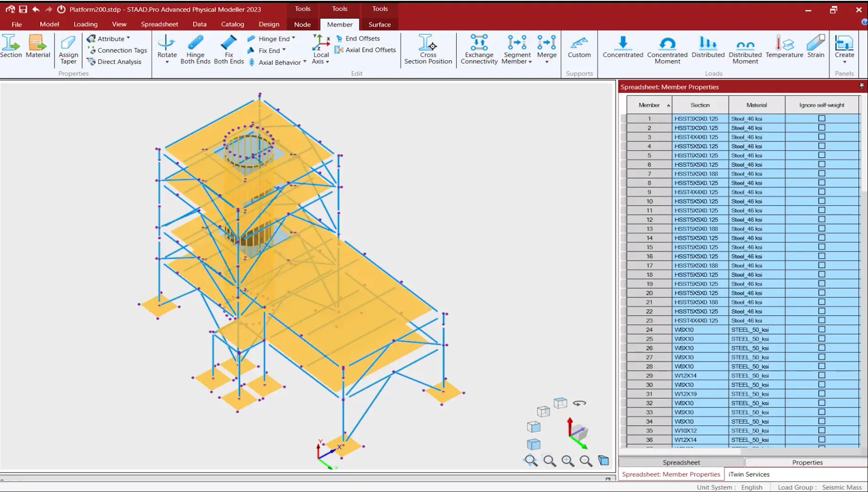Select section cell W12X19 for member 31
This screenshot has width=868, height=492.
click(x=700, y=394)
